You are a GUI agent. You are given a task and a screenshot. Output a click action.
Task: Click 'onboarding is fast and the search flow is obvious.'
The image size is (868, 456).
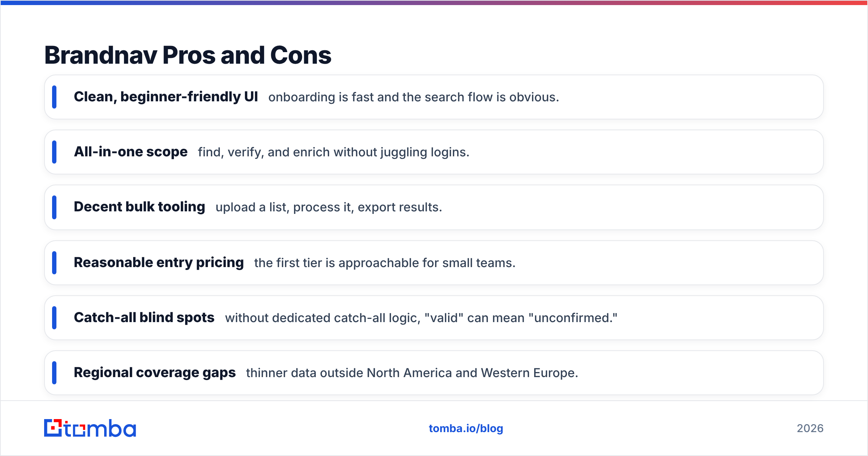(x=414, y=97)
